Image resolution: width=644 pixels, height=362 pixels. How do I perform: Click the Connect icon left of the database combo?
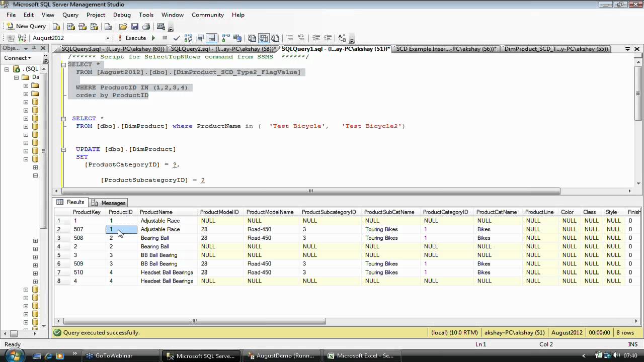pyautogui.click(x=11, y=38)
